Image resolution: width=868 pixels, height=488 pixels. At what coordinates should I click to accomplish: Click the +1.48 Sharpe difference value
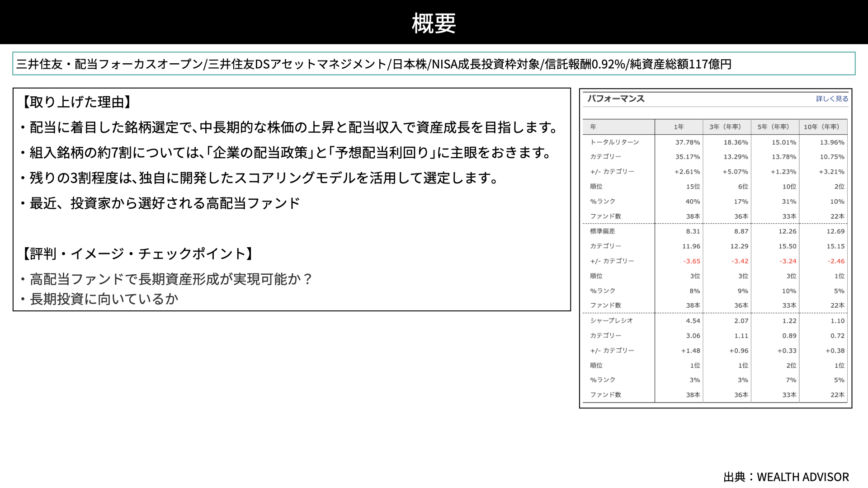(x=691, y=351)
